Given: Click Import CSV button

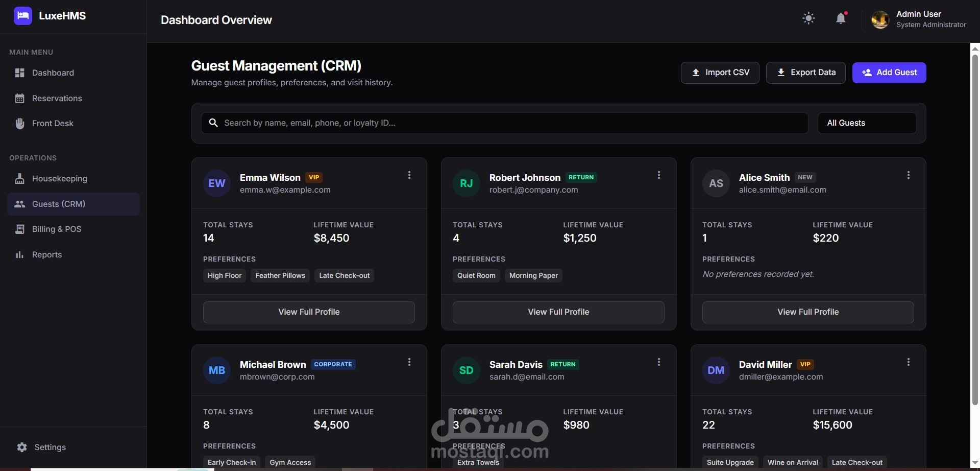Looking at the screenshot, I should tap(720, 73).
